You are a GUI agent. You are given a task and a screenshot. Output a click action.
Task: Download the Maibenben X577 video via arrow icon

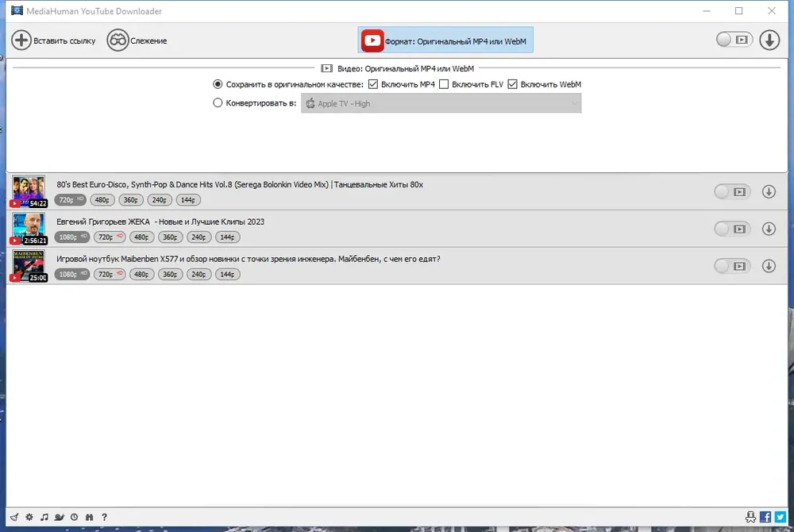[769, 266]
